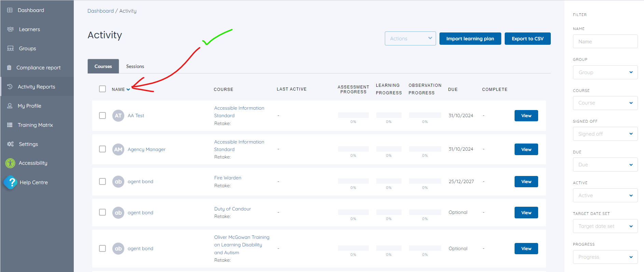The image size is (644, 272).
Task: Click the due date 25/12/2027
Action: 461,181
